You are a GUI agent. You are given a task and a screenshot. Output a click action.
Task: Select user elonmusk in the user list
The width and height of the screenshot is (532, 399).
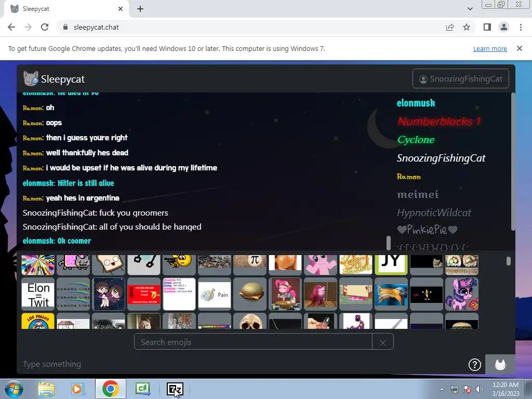coord(416,103)
